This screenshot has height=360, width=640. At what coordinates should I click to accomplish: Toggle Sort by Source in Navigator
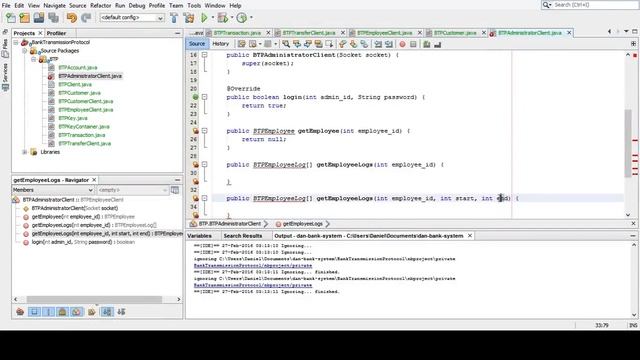click(121, 312)
